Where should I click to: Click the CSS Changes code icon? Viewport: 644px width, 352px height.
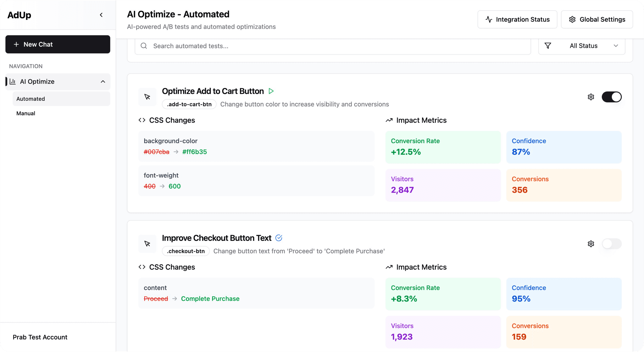tap(142, 120)
